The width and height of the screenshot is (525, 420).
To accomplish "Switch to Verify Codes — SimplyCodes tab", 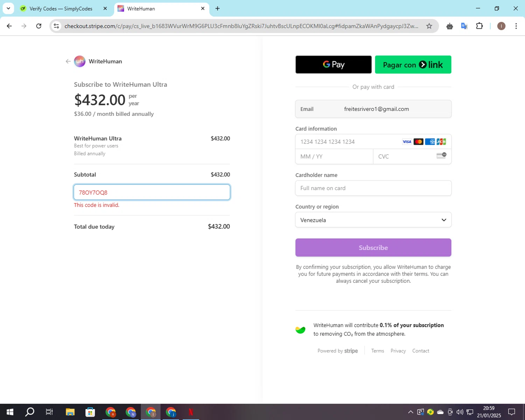I will tap(61, 9).
